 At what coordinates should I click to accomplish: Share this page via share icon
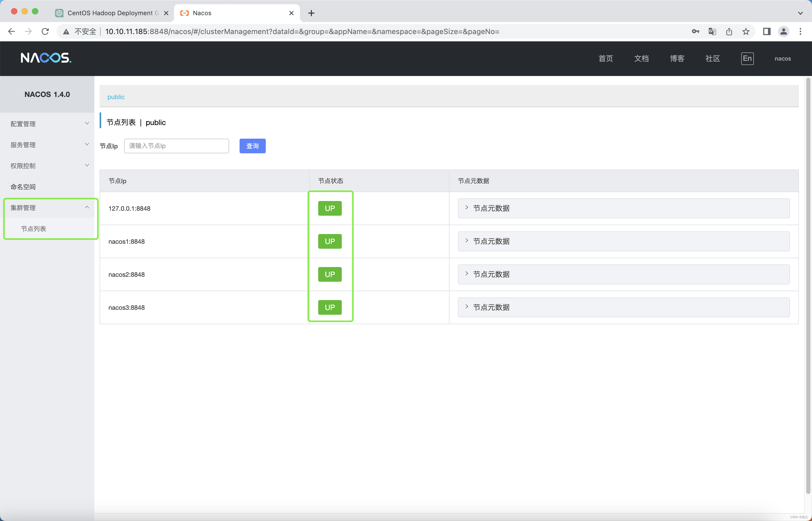(729, 31)
